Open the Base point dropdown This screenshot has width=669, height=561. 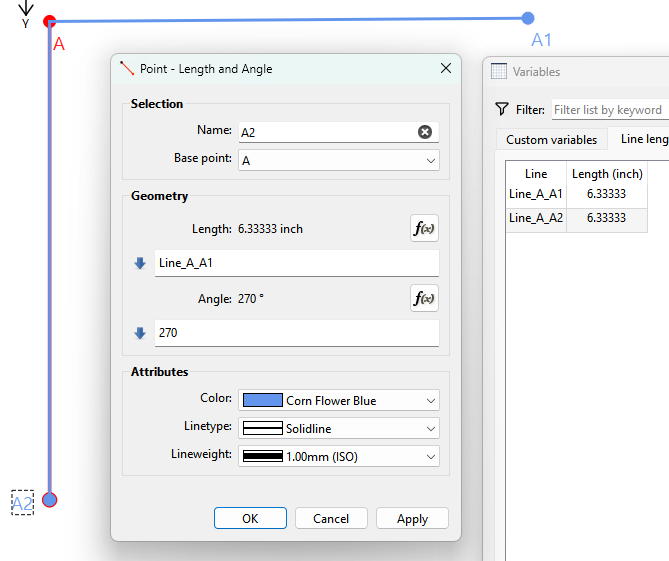[338, 160]
